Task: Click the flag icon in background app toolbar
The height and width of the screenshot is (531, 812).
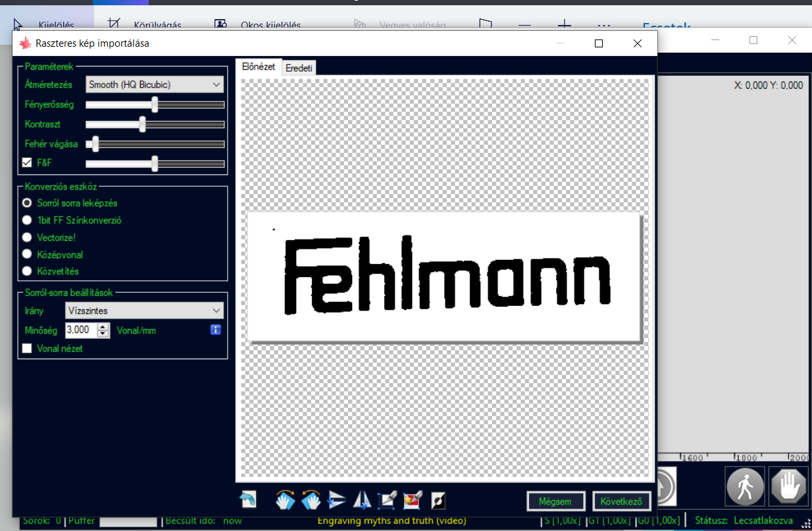Action: 486,25
